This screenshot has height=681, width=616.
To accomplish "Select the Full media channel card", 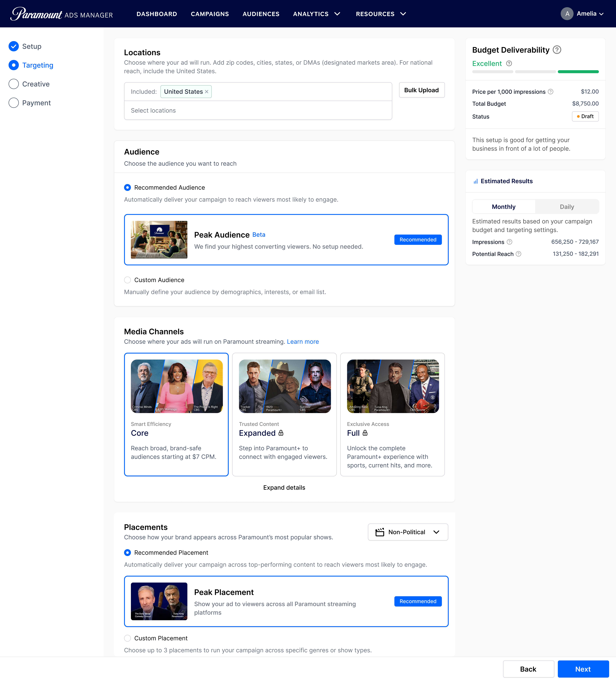I will [393, 414].
